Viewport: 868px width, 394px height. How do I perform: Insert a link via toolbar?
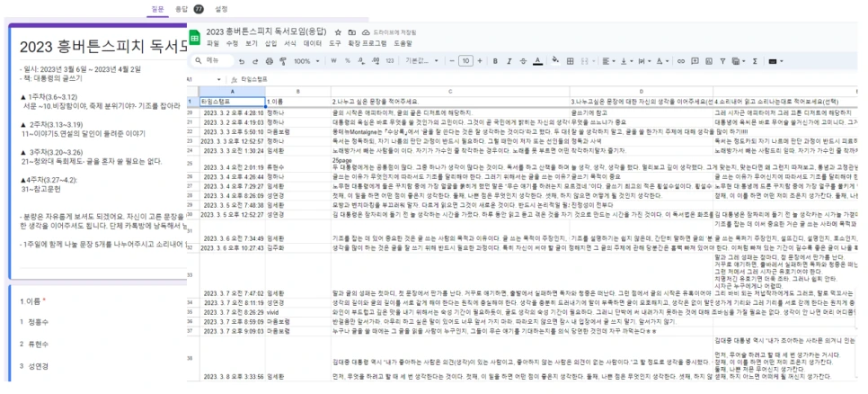[681, 61]
